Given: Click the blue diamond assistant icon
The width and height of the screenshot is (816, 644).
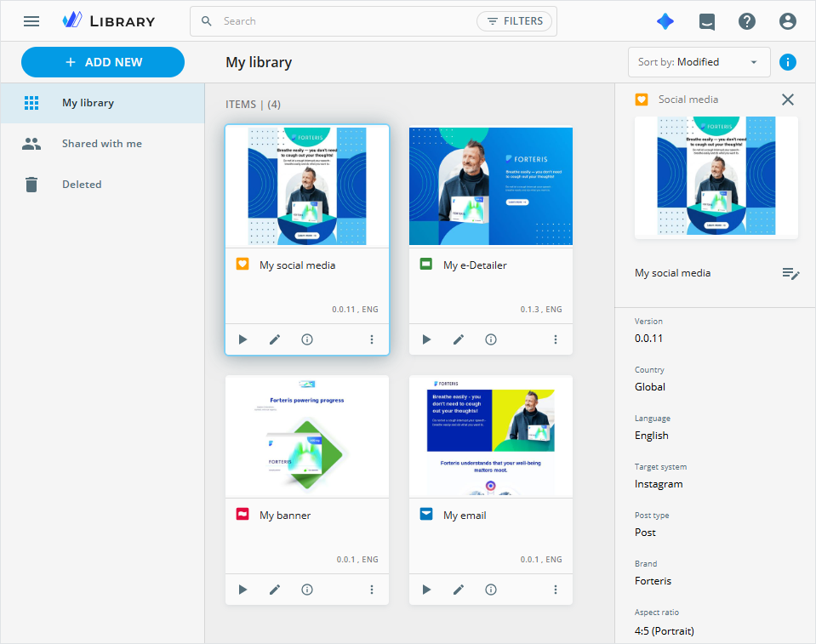Looking at the screenshot, I should pyautogui.click(x=665, y=21).
